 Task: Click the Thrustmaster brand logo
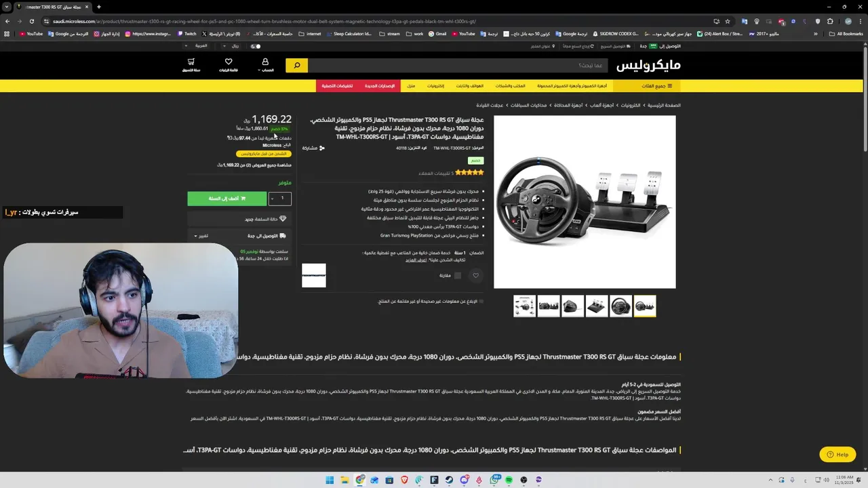[x=314, y=275]
